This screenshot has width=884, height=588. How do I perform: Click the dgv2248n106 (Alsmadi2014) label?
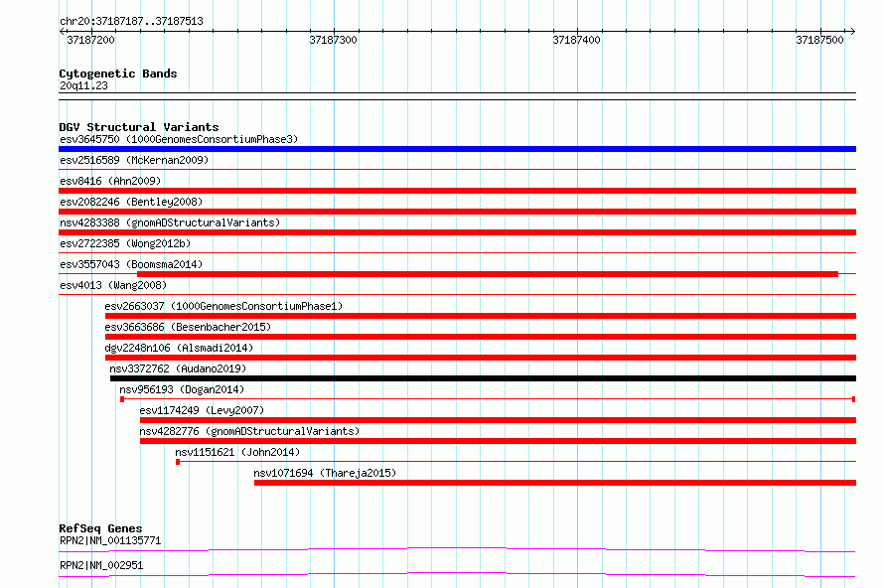179,348
